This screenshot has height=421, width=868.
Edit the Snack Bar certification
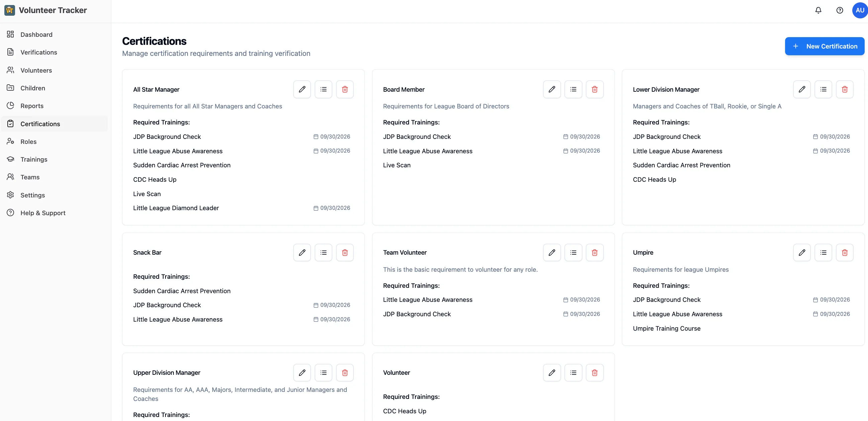(x=302, y=252)
